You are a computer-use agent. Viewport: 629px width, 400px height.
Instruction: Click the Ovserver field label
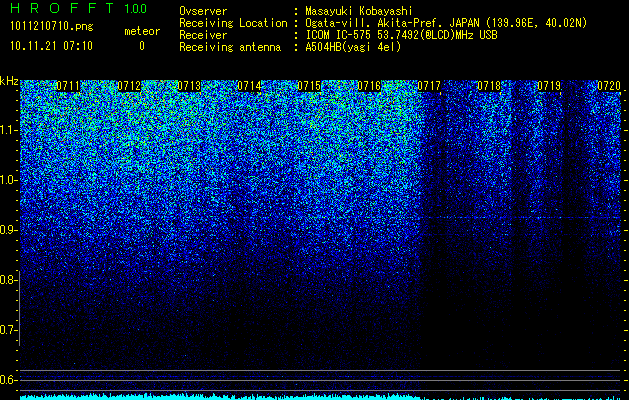click(x=203, y=11)
